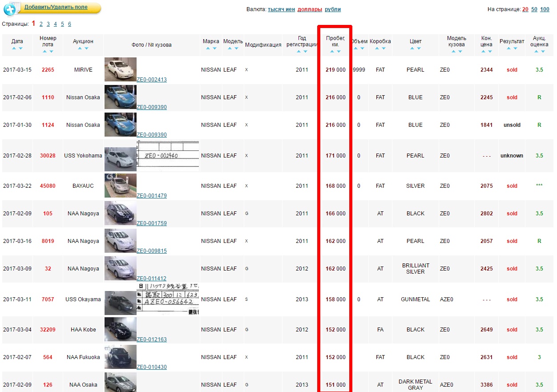Click the unknown result cell

(512, 156)
